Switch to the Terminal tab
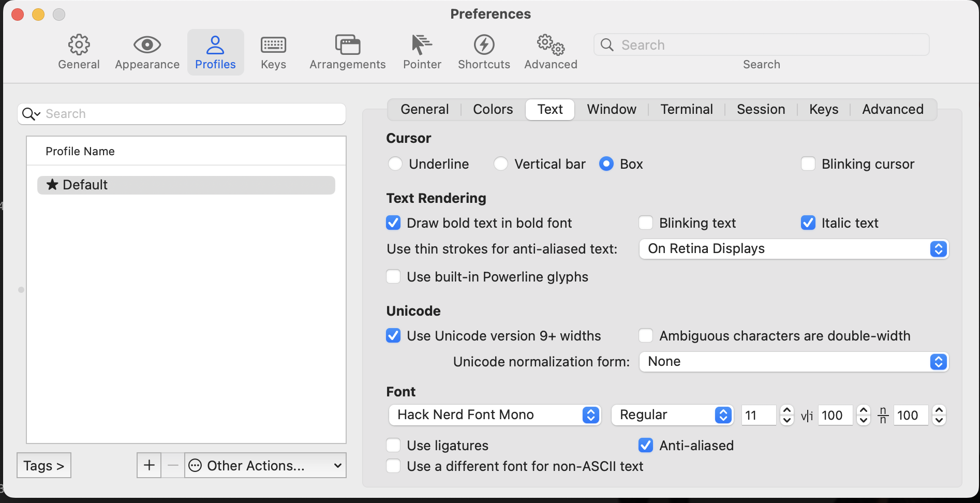The image size is (980, 503). [x=686, y=109]
